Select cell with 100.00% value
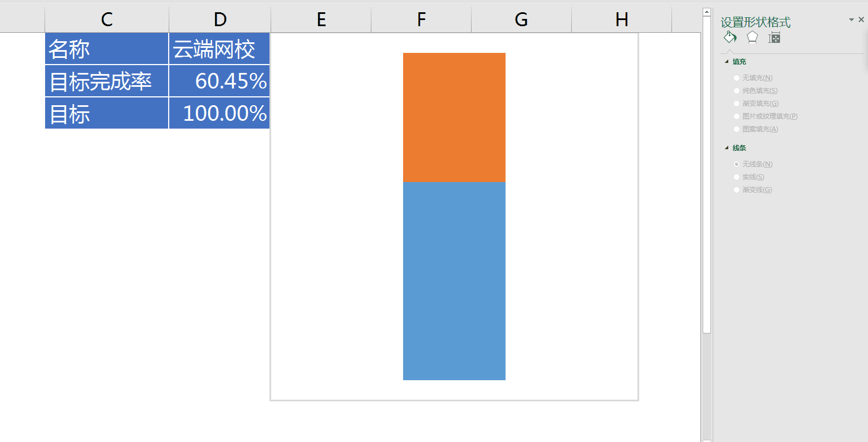 [x=219, y=114]
